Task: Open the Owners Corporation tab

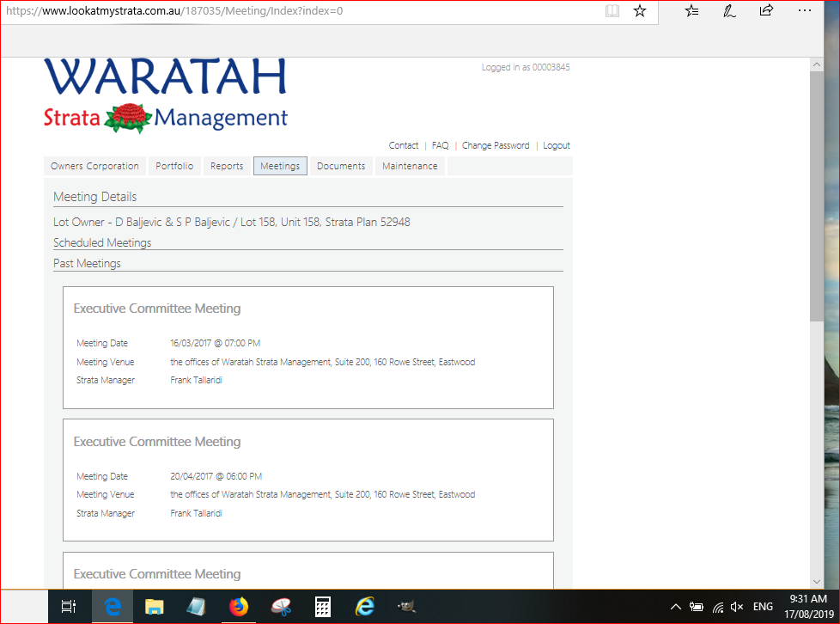Action: [94, 166]
